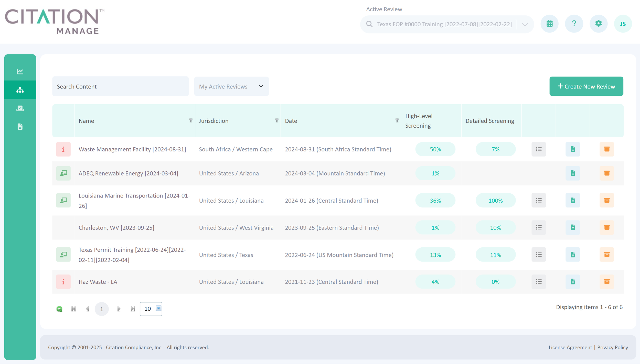Open the document sidebar icon
640x364 pixels.
20,127
